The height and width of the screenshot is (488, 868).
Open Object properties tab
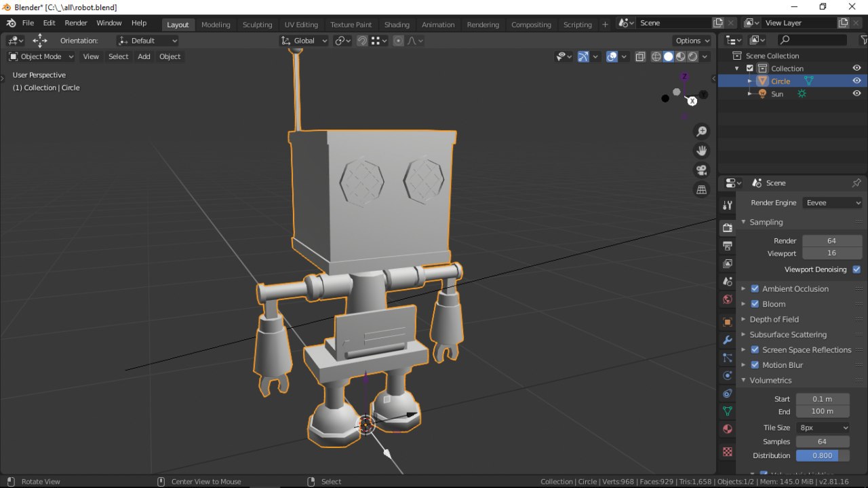click(728, 322)
